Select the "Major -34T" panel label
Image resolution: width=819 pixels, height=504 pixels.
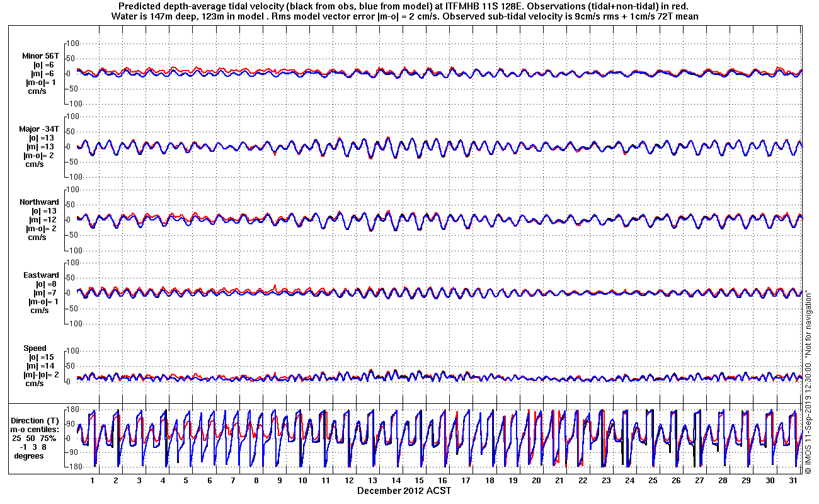(x=40, y=129)
